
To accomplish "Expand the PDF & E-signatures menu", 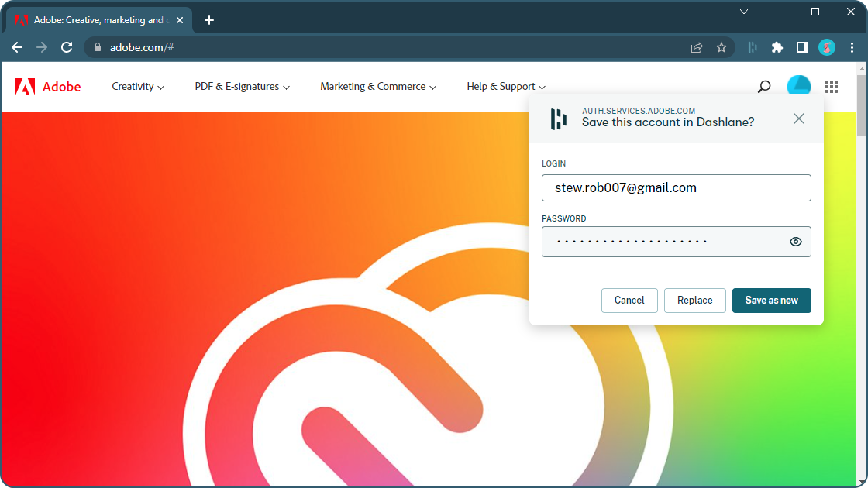I will (x=242, y=86).
